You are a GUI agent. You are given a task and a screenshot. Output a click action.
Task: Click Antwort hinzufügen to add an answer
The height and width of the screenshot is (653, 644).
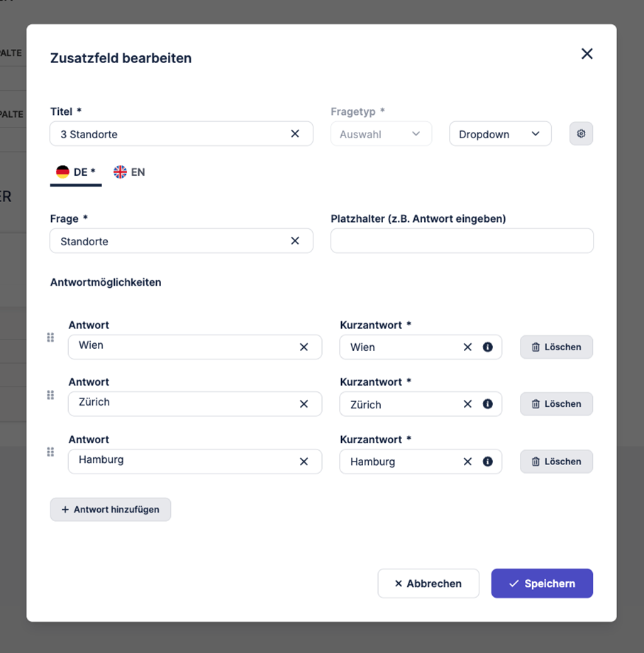[x=111, y=509]
